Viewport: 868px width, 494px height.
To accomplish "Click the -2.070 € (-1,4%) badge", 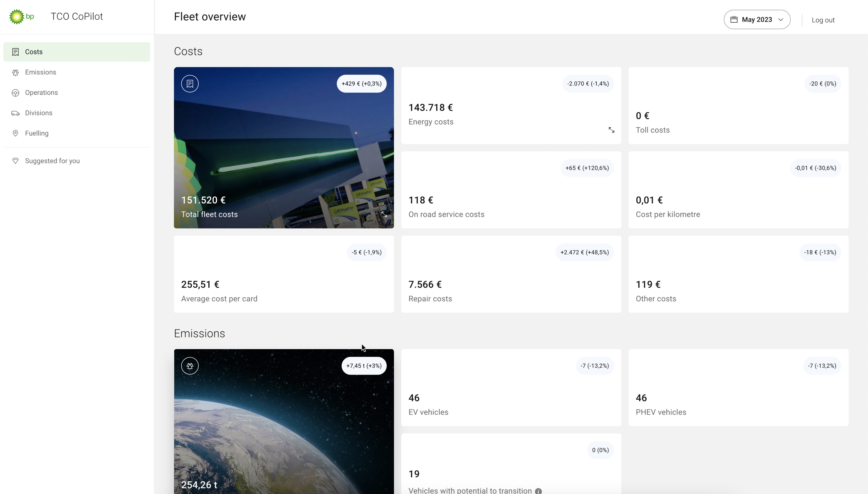I will click(588, 84).
